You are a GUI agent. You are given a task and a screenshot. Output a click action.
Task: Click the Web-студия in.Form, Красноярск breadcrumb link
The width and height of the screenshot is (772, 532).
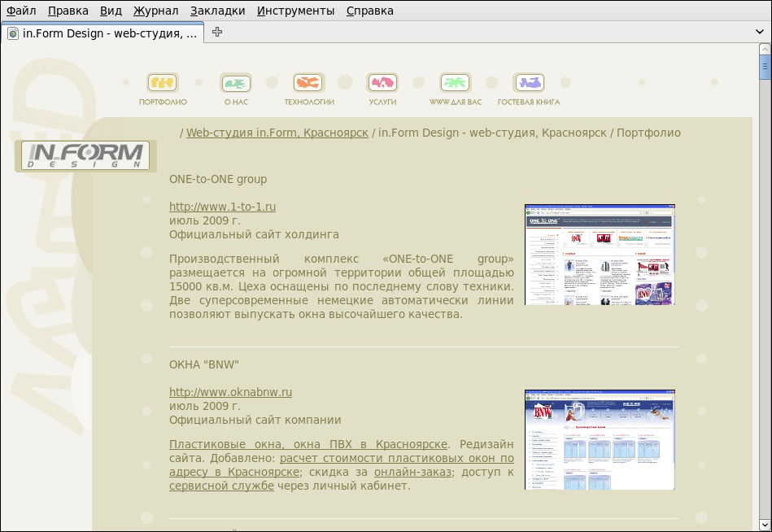[x=277, y=133]
